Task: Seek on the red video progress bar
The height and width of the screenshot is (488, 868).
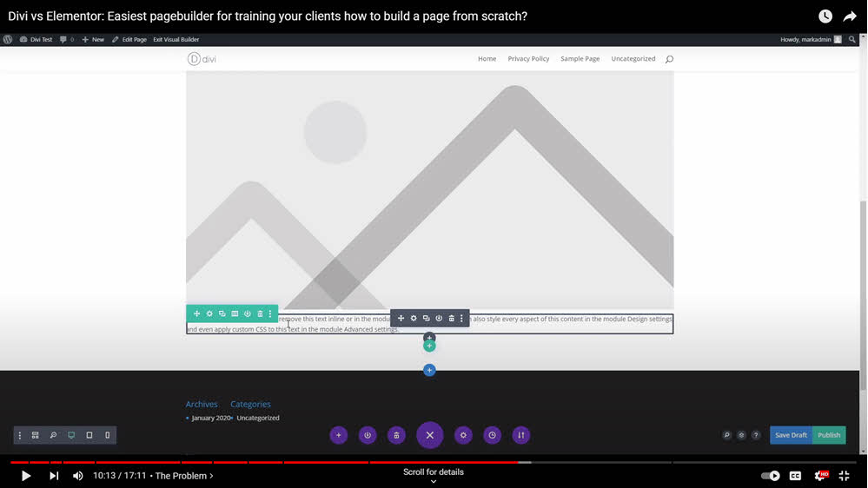Action: (261, 462)
